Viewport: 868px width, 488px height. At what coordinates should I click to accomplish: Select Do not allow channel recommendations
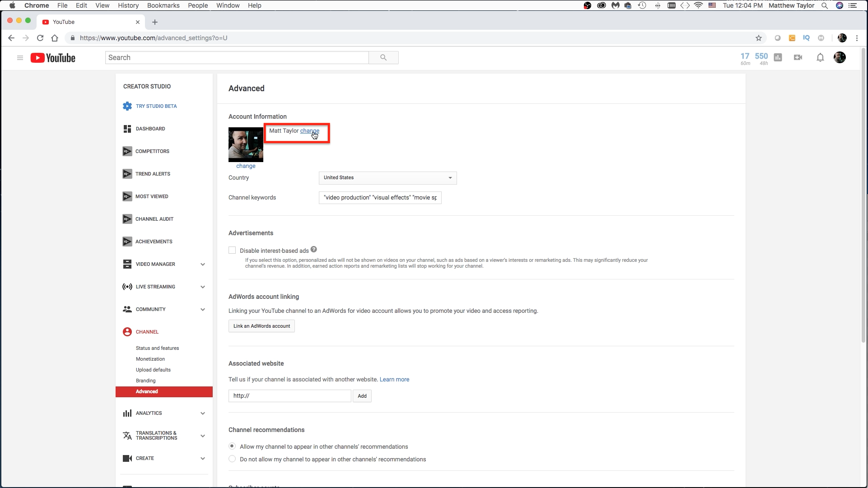pos(232,460)
